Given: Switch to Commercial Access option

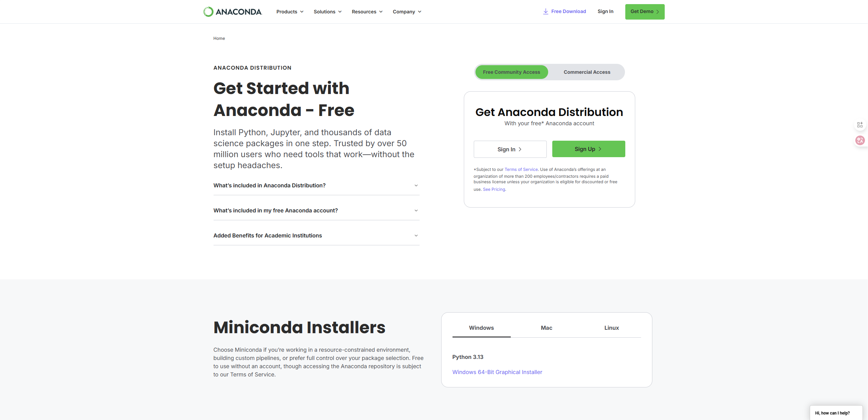Looking at the screenshot, I should [x=587, y=72].
